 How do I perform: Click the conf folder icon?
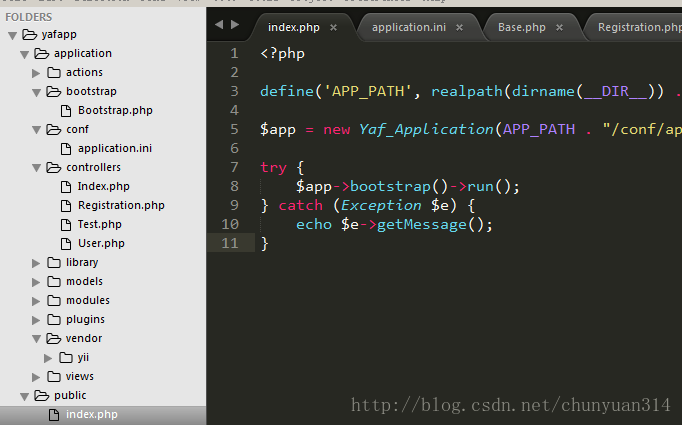click(54, 130)
